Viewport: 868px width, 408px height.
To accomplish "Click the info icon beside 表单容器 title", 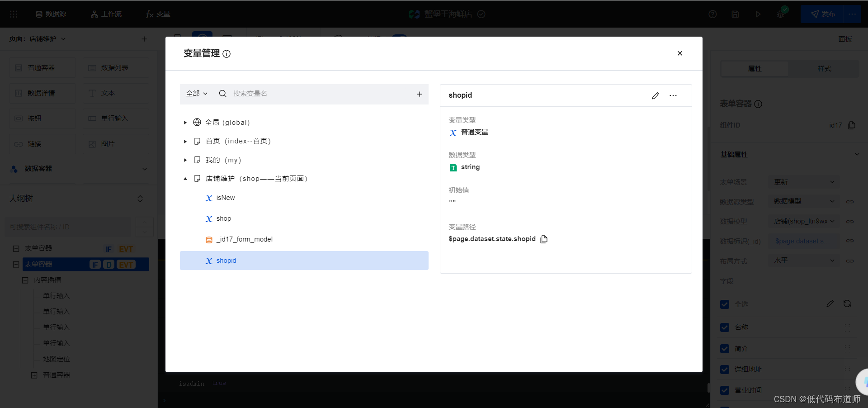I will click(x=758, y=104).
